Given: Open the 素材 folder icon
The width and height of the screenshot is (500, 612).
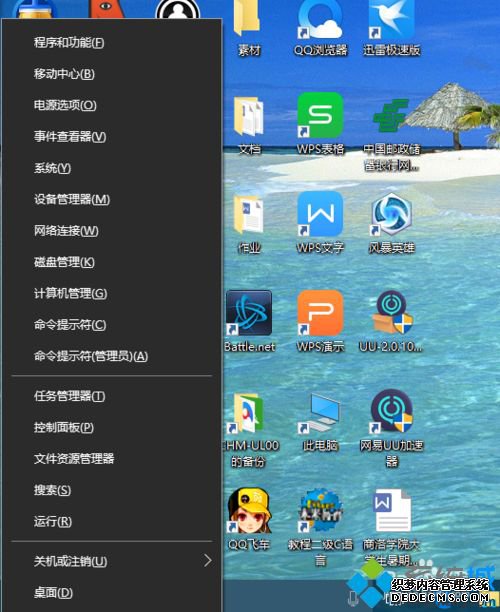Looking at the screenshot, I should click(248, 20).
